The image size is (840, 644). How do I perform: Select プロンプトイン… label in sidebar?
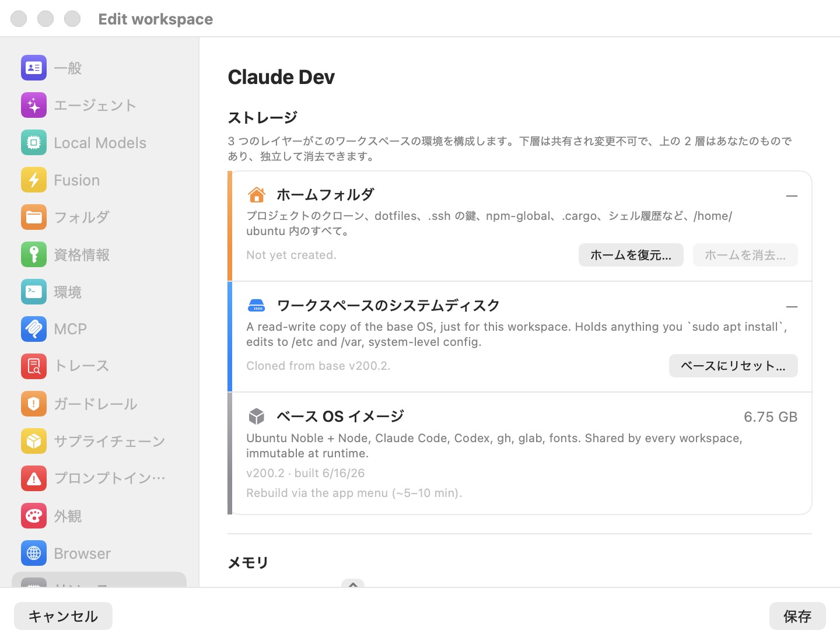click(x=110, y=478)
